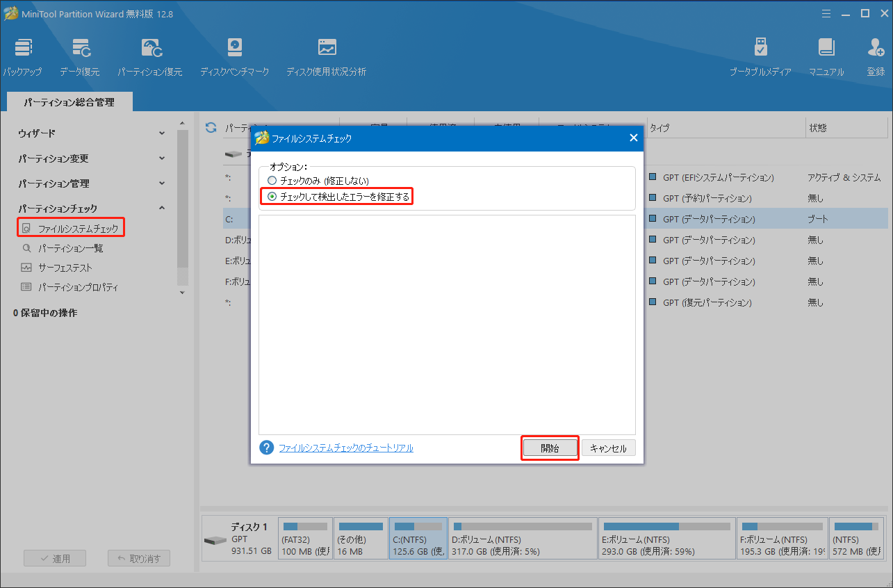Click the 0 保留中の操作 label

(x=45, y=313)
